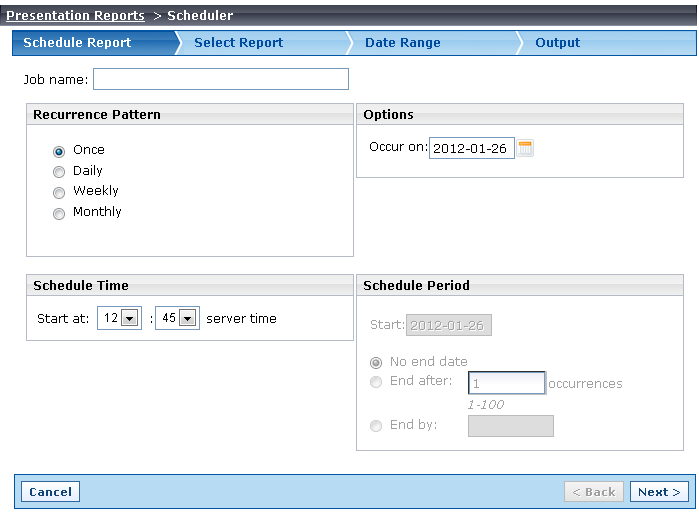The width and height of the screenshot is (699, 516).
Task: Switch to the Date Range tab
Action: click(x=403, y=42)
